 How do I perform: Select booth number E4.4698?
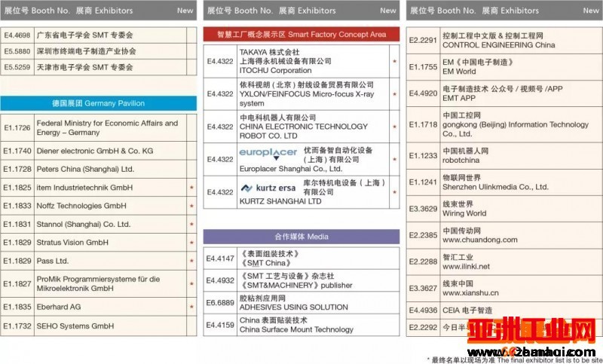click(x=17, y=35)
